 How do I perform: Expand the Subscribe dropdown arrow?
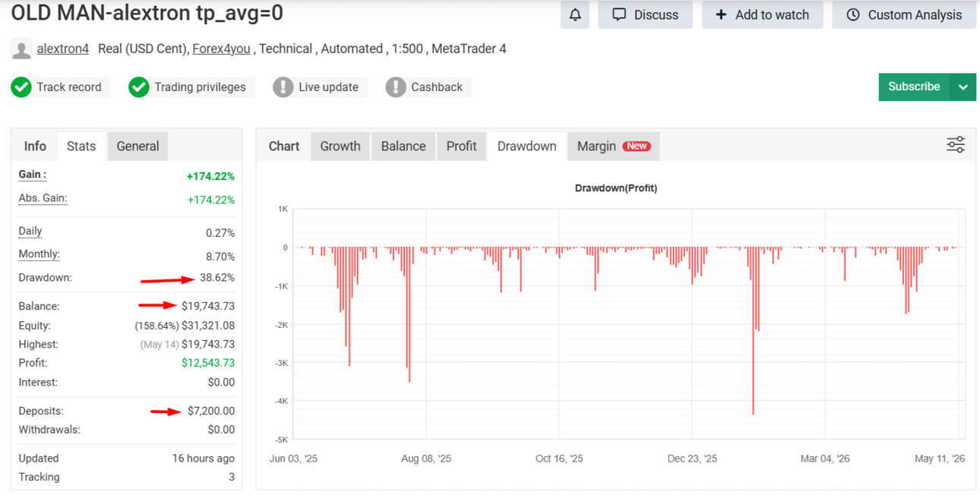click(x=963, y=87)
